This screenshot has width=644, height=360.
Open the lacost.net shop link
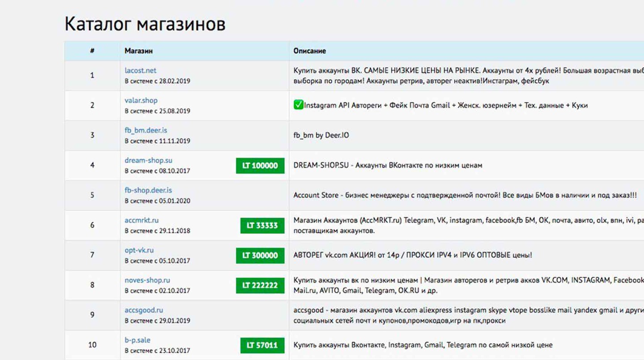(x=140, y=70)
